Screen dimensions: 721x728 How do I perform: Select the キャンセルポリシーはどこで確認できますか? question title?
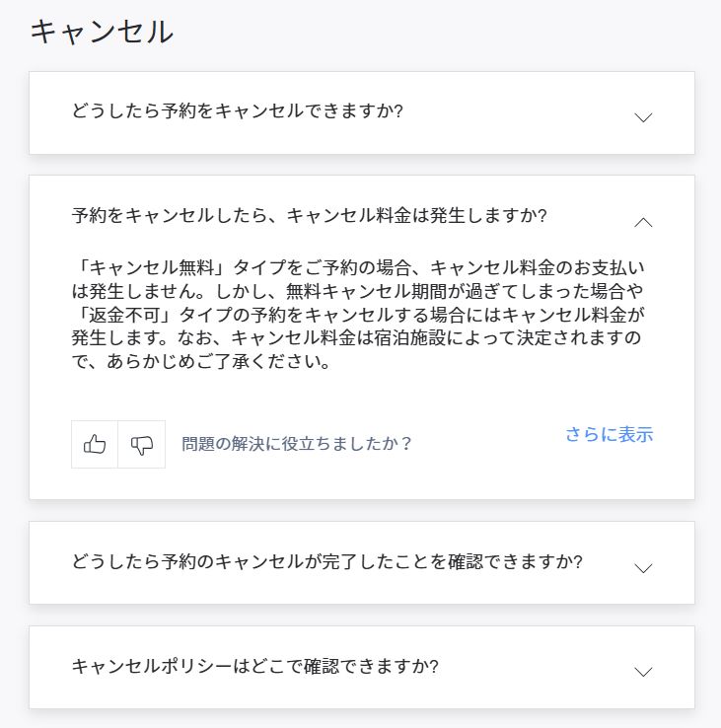click(254, 666)
